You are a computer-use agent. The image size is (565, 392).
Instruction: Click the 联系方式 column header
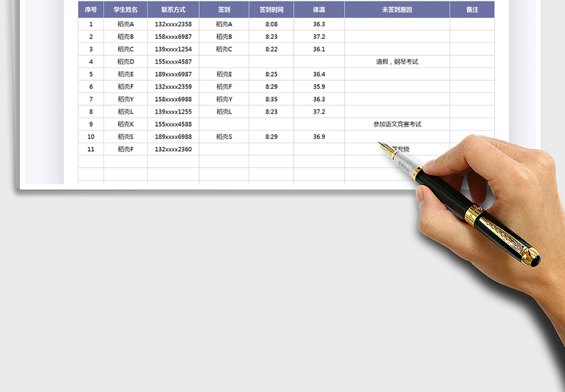tap(173, 10)
